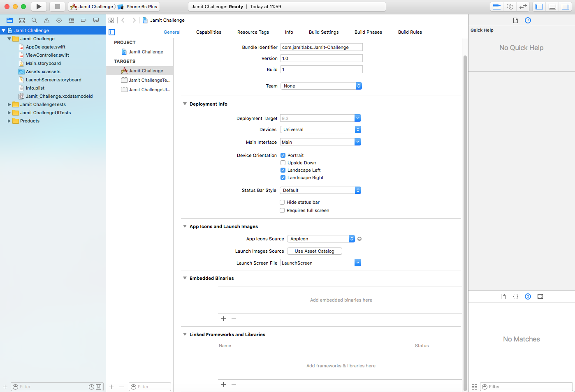Show Code Snippet library

(x=515, y=296)
